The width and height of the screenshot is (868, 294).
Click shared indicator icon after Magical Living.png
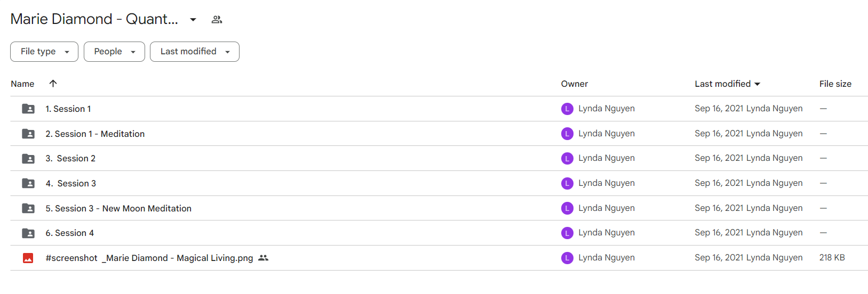(x=263, y=258)
